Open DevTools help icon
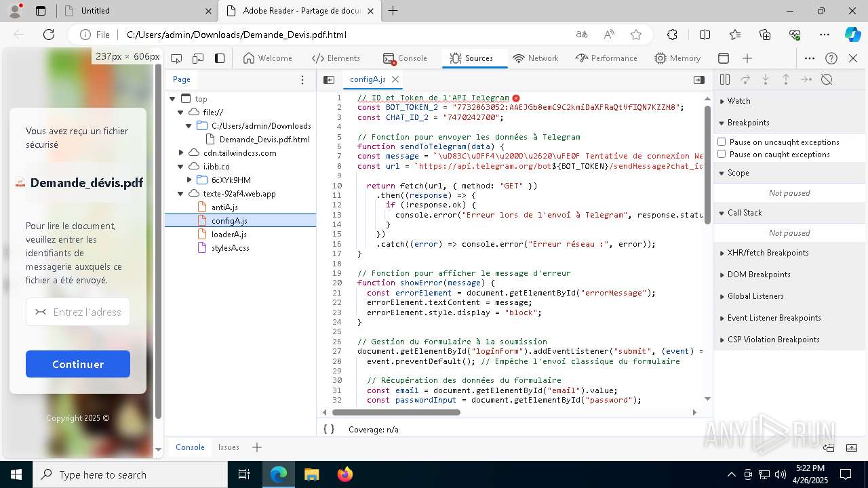The image size is (868, 488). (831, 58)
